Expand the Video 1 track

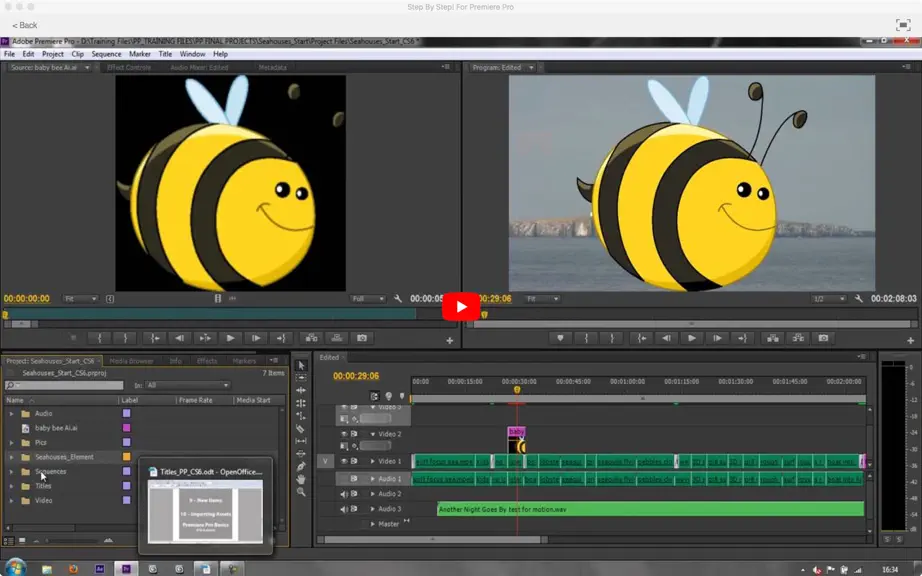pyautogui.click(x=372, y=461)
